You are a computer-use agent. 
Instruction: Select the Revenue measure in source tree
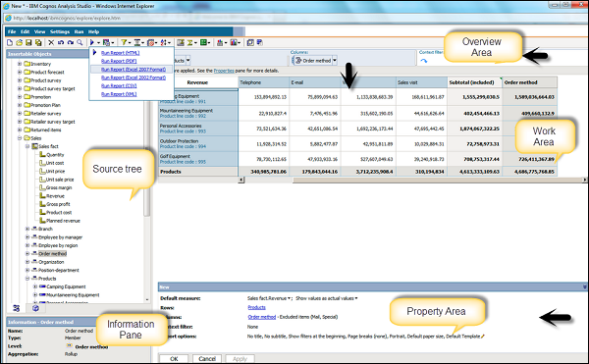(x=55, y=196)
